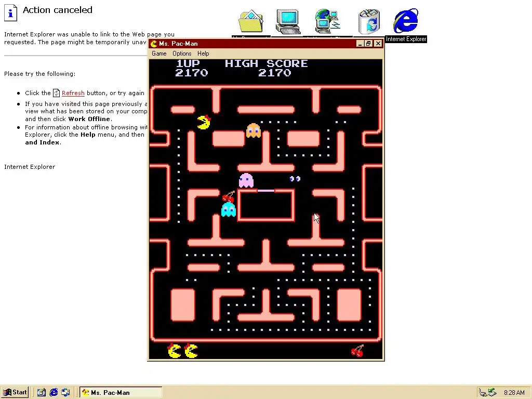Open the Options menu
The image size is (532, 399).
[182, 54]
